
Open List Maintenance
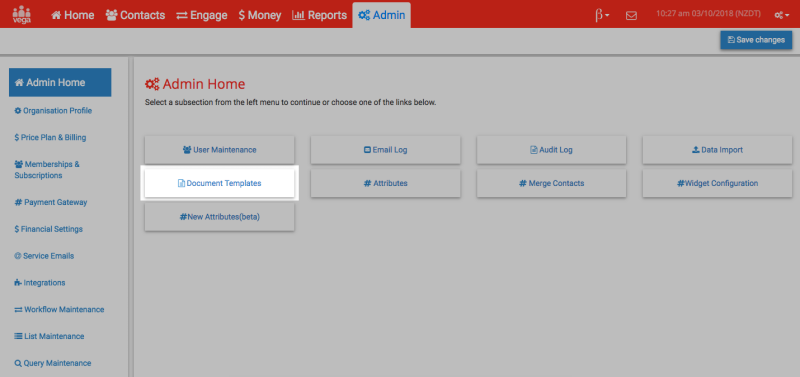click(49, 337)
